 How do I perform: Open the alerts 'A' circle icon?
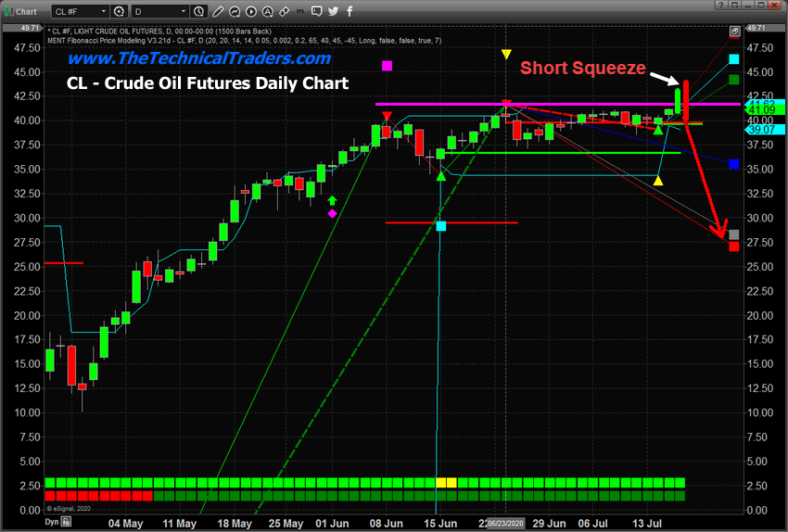pyautogui.click(x=268, y=11)
